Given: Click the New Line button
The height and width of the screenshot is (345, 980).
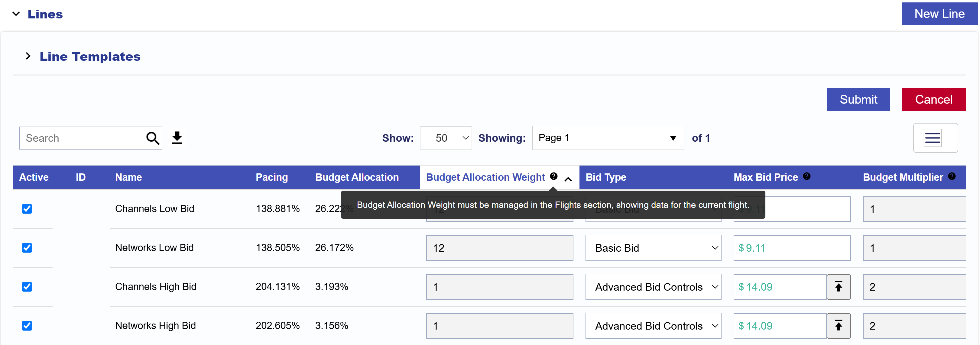Looking at the screenshot, I should click(x=939, y=14).
